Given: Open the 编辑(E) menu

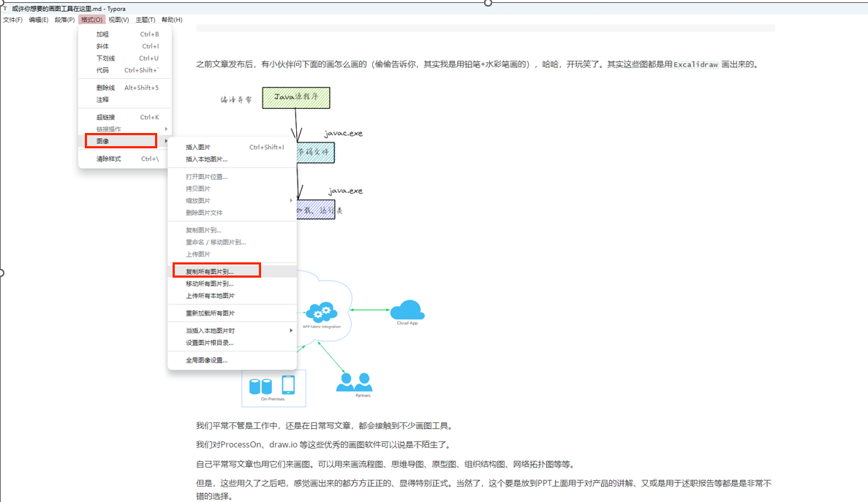Looking at the screenshot, I should pos(39,20).
